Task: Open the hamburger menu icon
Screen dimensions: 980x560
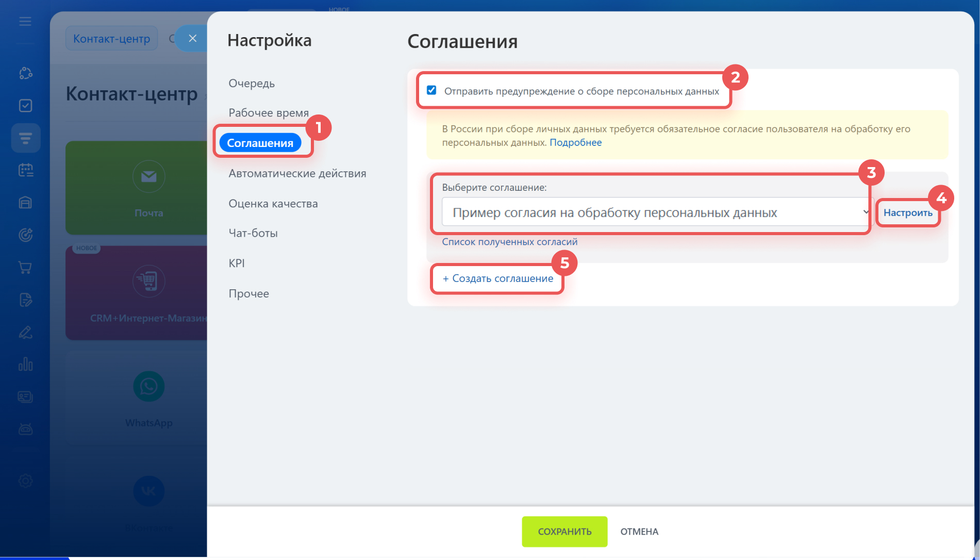Action: 25,21
